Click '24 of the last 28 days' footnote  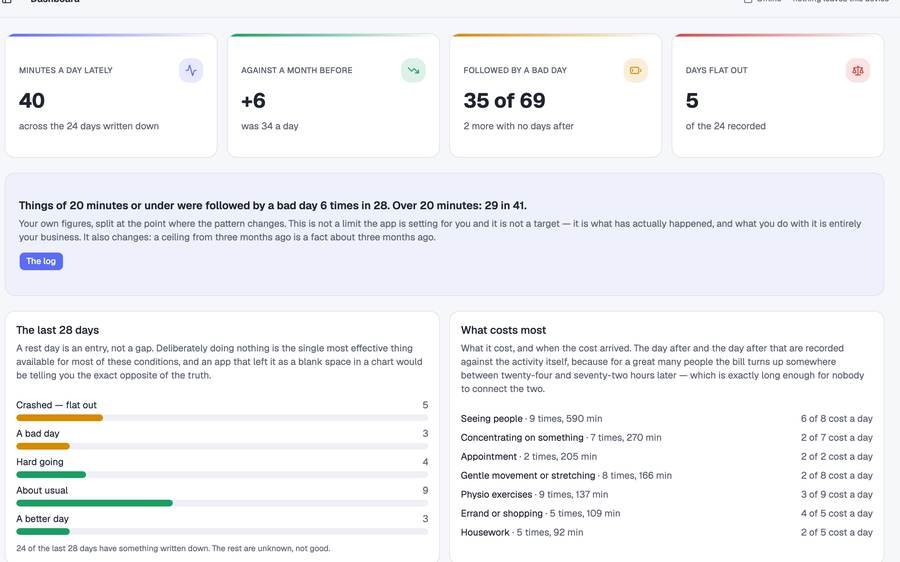(x=173, y=548)
